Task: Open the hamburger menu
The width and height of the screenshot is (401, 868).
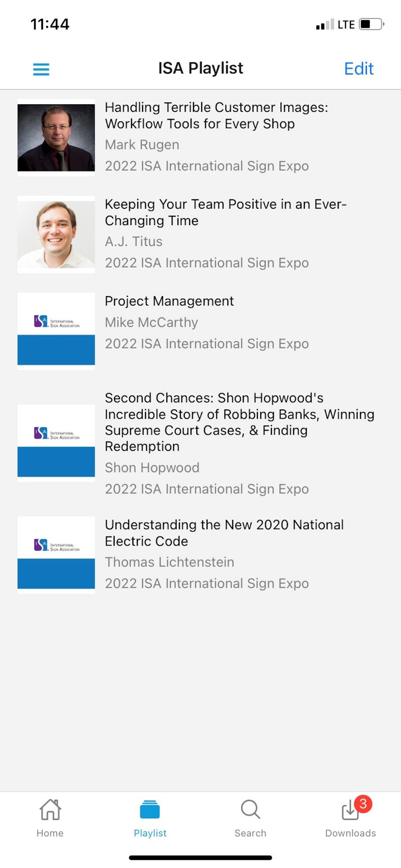Action: 41,69
